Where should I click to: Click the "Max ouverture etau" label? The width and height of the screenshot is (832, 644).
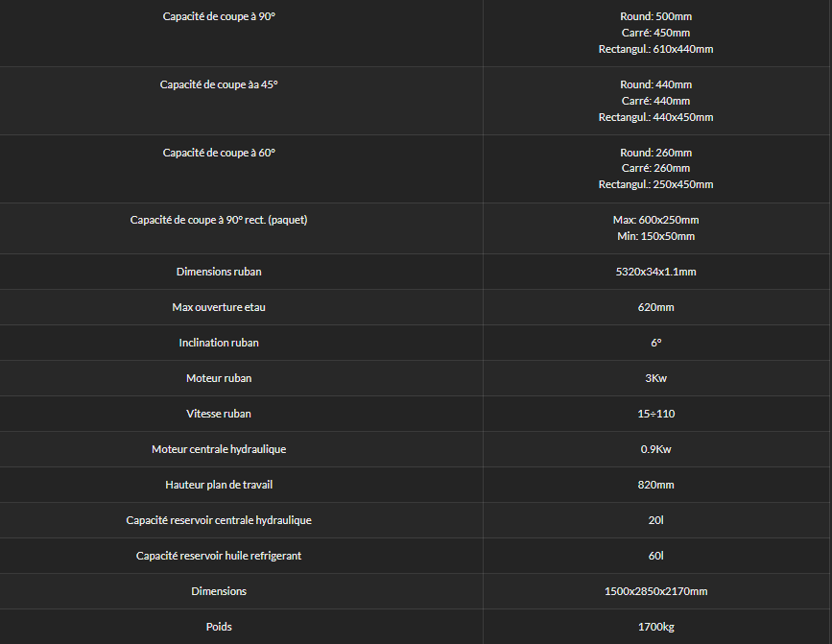point(219,307)
